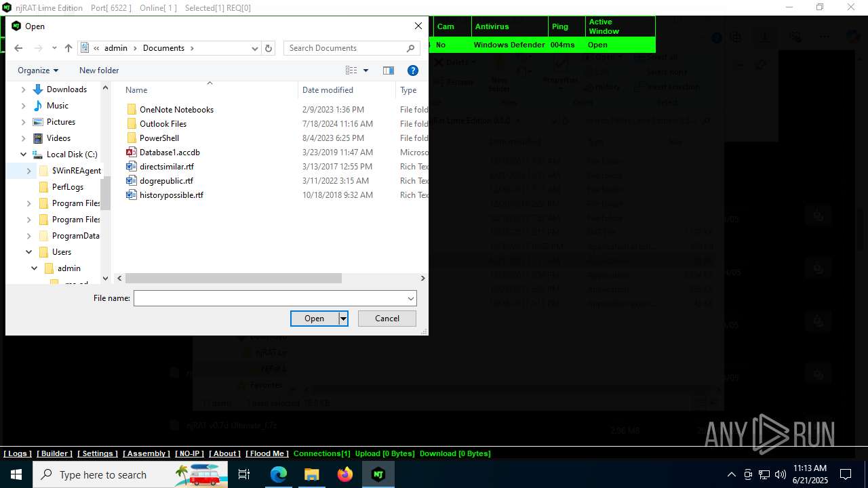Viewport: 868px width, 488px height.
Task: Click the Antivirus column header
Action: click(509, 26)
